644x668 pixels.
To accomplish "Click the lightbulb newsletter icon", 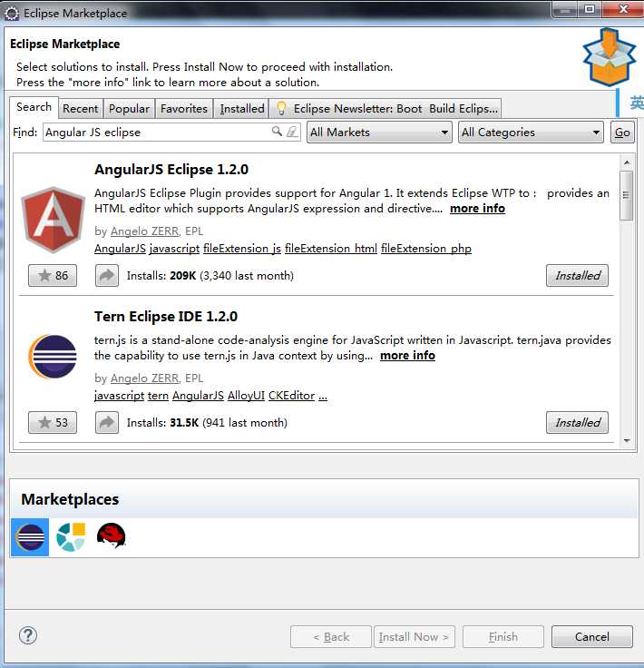I will [281, 108].
